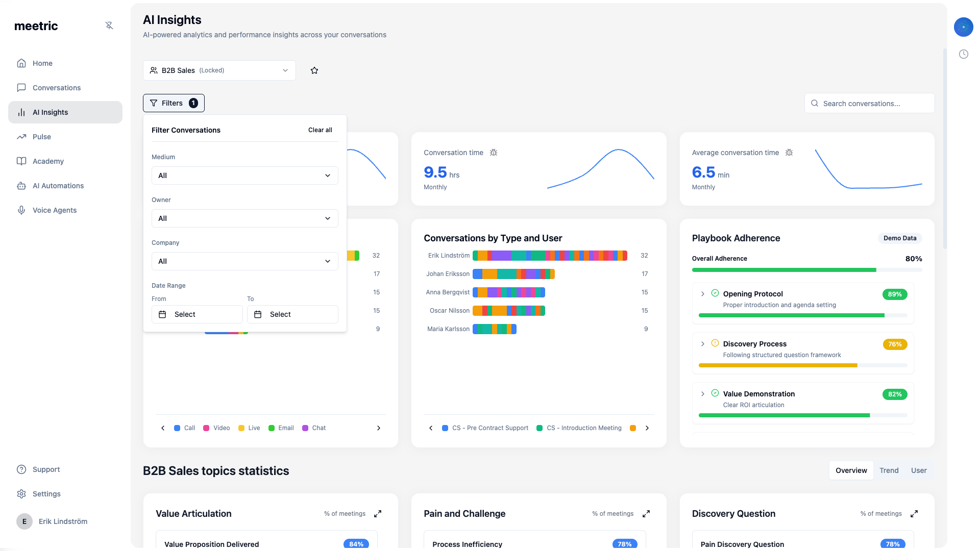Navigate to the Academy section

tap(48, 161)
